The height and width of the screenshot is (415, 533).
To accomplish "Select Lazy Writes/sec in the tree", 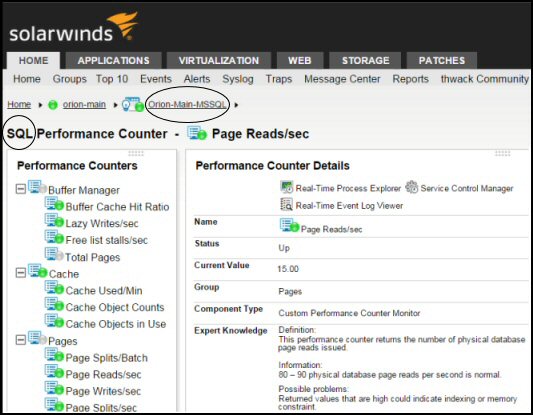I will [x=102, y=223].
